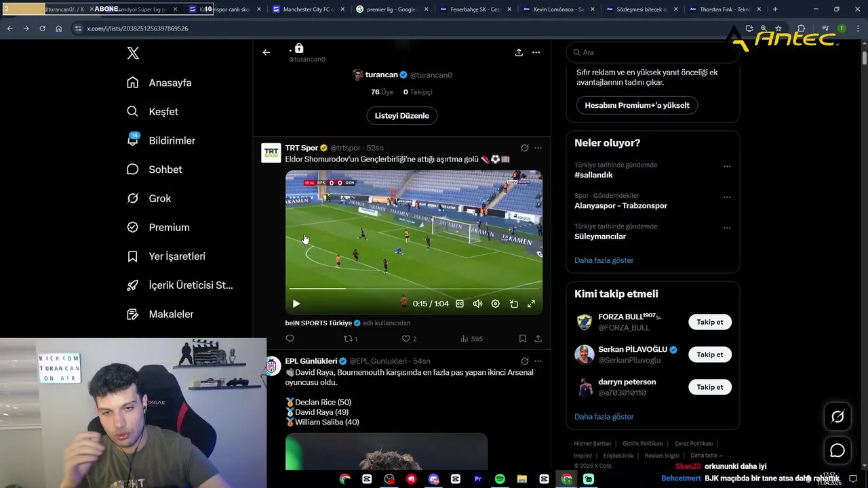Open more options on EPL Günlükleri tweet

pyautogui.click(x=538, y=361)
